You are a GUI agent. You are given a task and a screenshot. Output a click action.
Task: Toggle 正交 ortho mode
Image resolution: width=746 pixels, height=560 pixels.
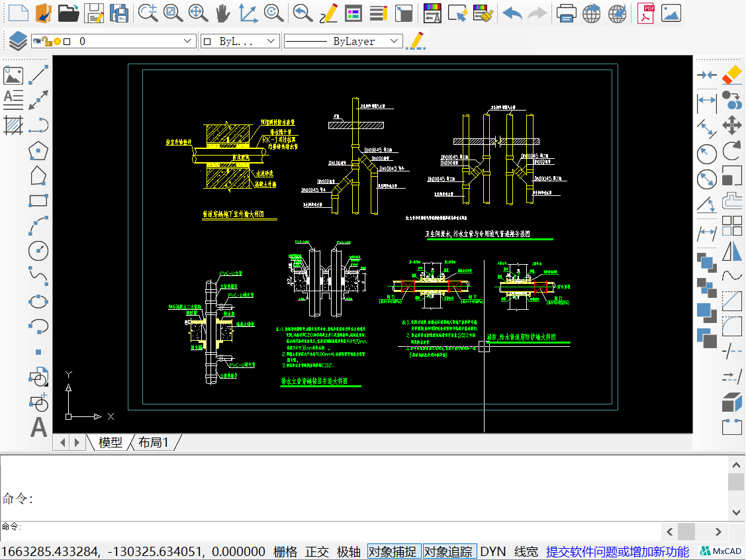click(x=317, y=551)
